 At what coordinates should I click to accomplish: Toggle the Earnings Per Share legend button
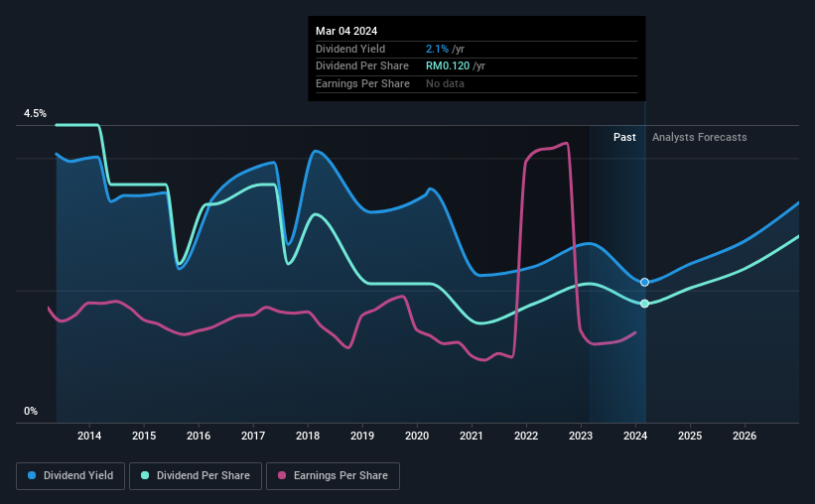coord(333,476)
